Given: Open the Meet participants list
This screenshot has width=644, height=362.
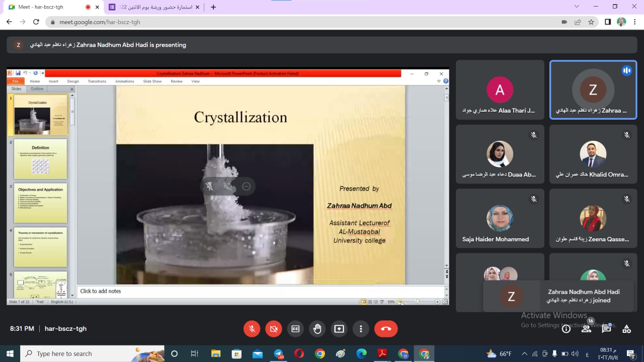Looking at the screenshot, I should coord(587,329).
